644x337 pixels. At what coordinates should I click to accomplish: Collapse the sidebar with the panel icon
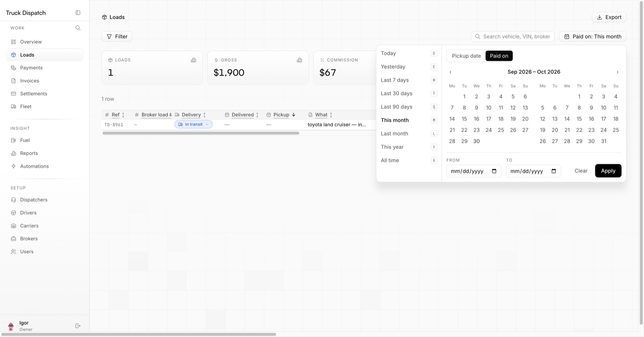pyautogui.click(x=78, y=13)
